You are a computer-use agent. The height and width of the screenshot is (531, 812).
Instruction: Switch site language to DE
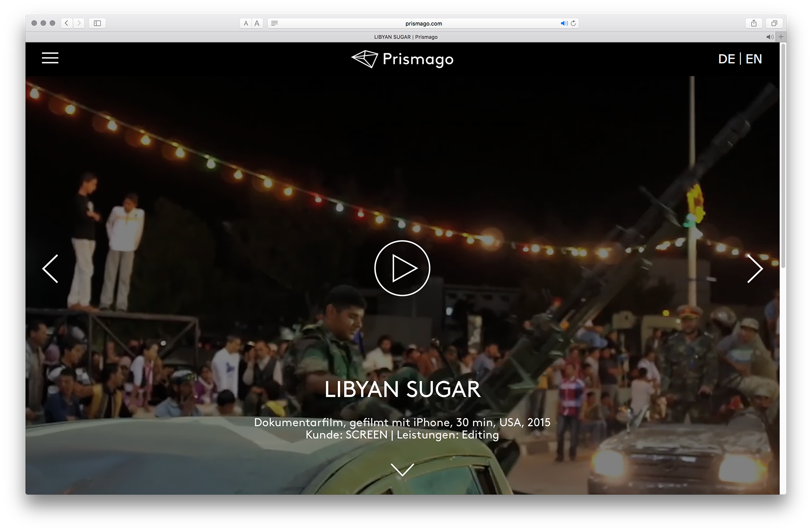click(x=727, y=59)
